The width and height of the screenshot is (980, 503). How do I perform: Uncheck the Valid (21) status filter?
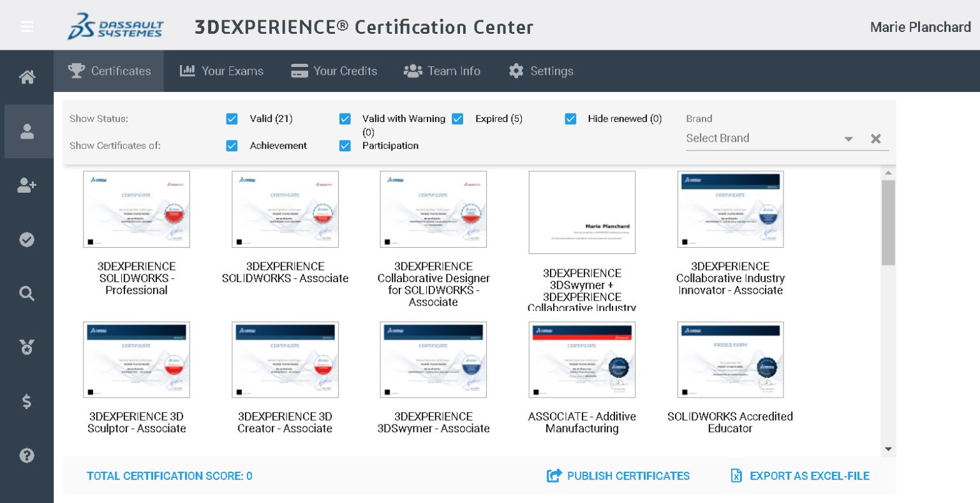[x=232, y=119]
